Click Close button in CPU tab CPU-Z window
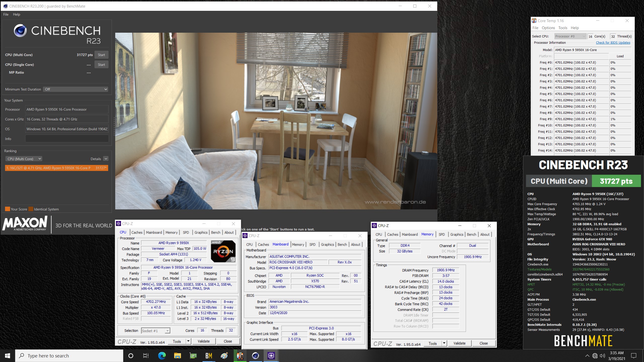644x362 pixels. (x=228, y=341)
